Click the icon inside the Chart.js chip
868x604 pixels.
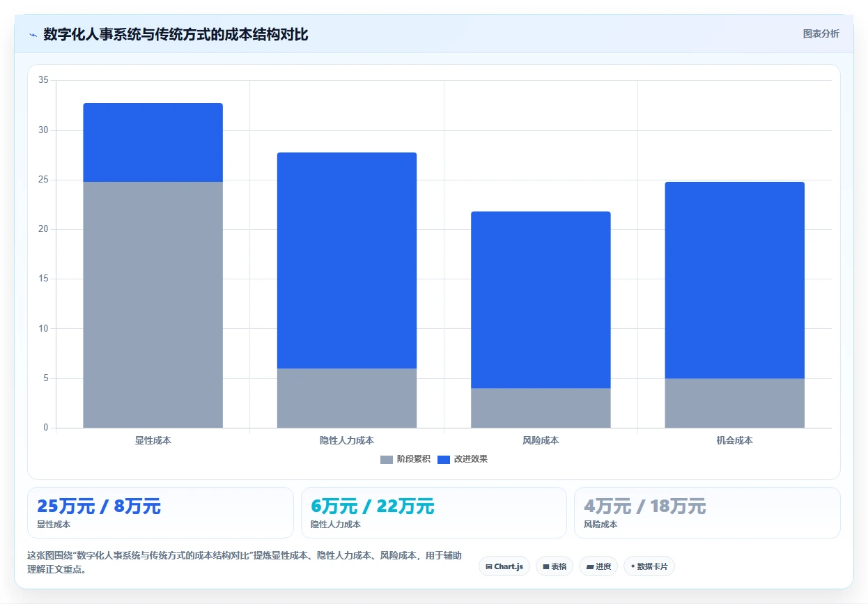pyautogui.click(x=489, y=566)
